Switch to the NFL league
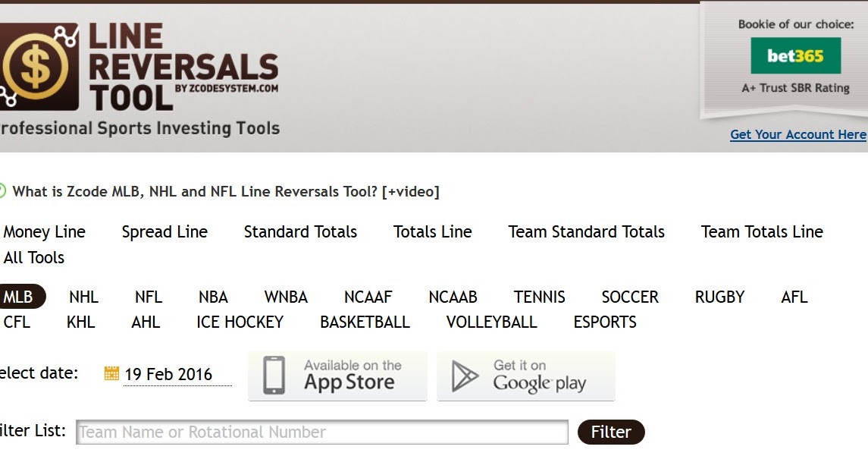Viewport: 868px width, 456px height. (x=149, y=297)
